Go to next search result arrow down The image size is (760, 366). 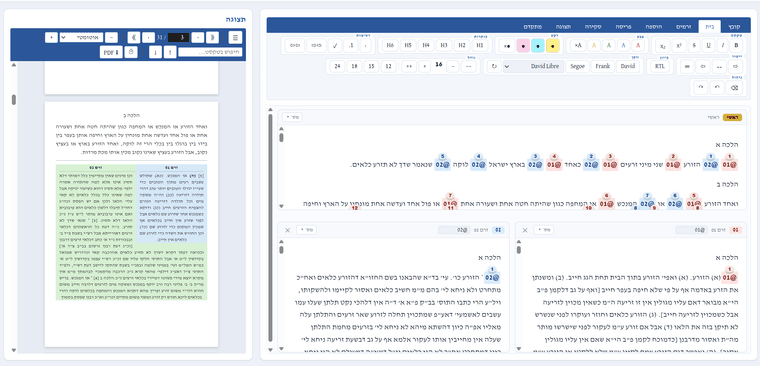tap(155, 52)
